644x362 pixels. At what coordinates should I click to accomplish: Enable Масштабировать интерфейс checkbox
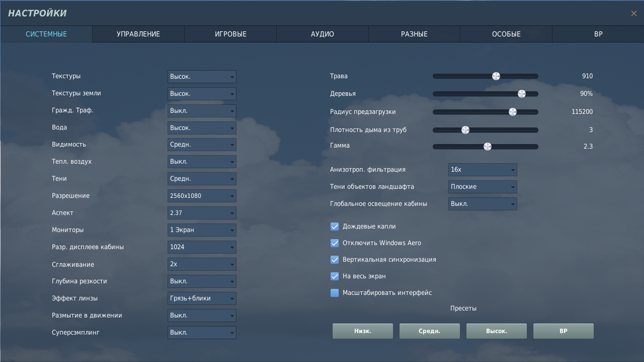click(x=335, y=293)
